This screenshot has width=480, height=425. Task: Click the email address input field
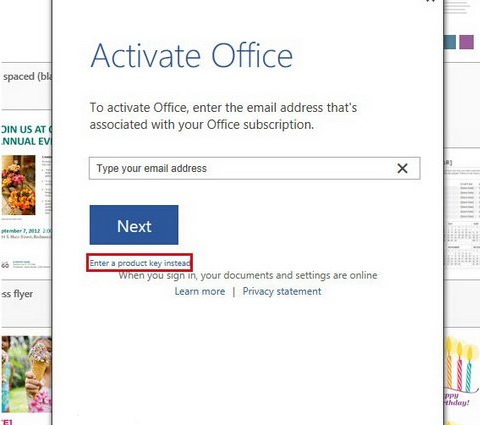254,168
